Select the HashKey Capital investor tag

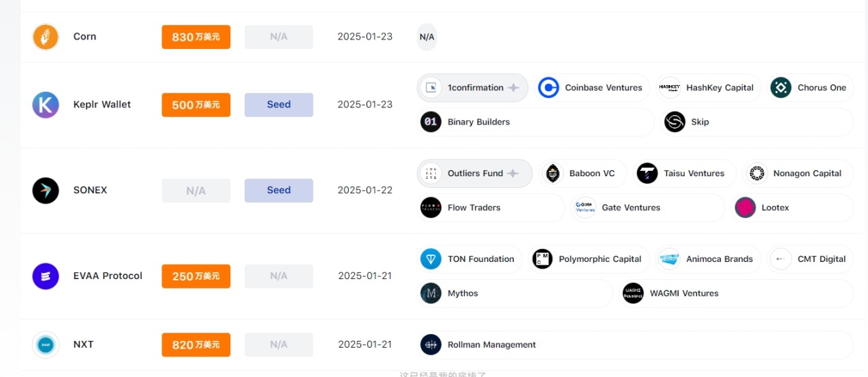pyautogui.click(x=709, y=88)
